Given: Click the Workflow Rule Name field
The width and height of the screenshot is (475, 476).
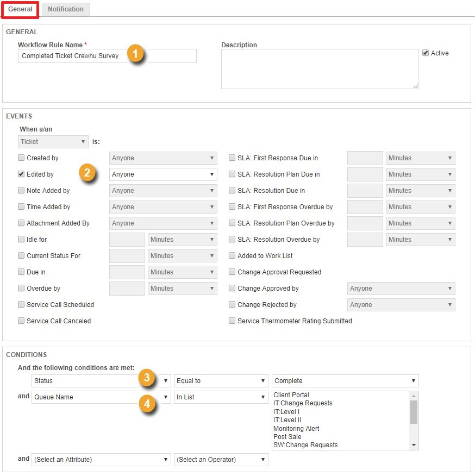Looking at the screenshot, I should tap(107, 56).
